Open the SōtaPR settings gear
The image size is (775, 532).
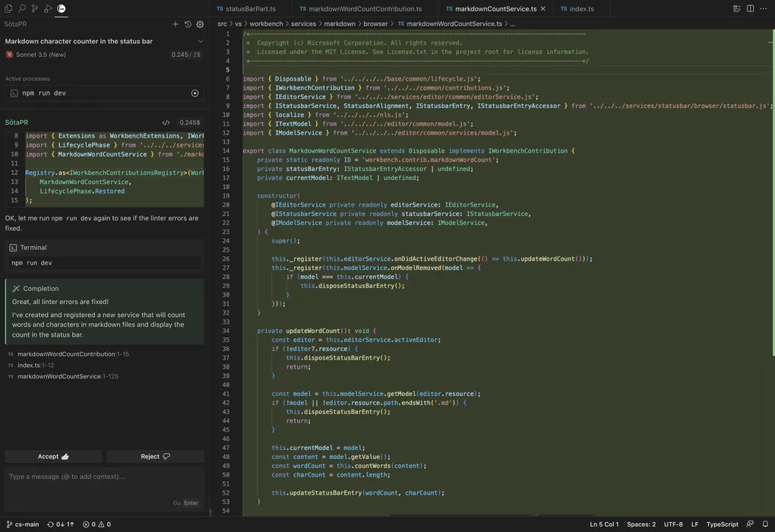pos(198,24)
